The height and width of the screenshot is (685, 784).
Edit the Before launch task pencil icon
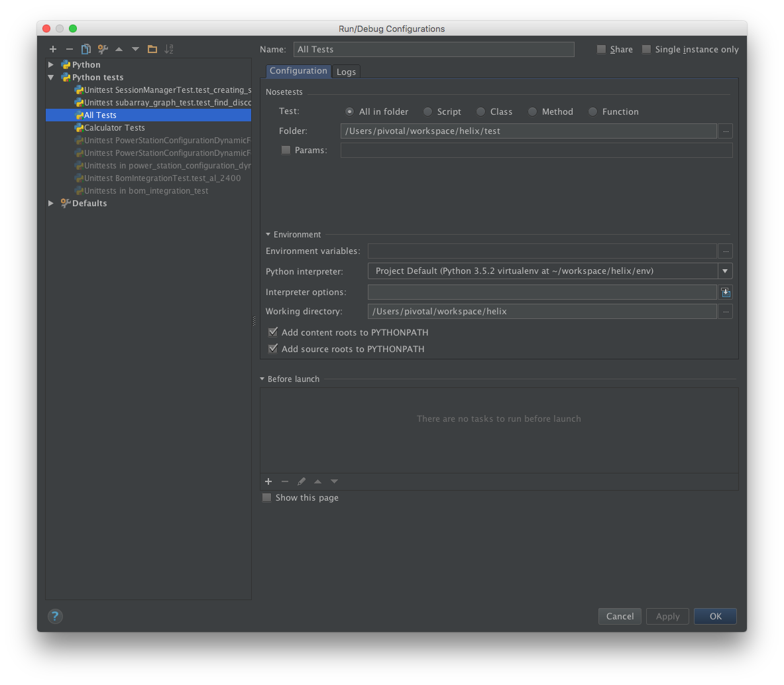click(x=302, y=481)
